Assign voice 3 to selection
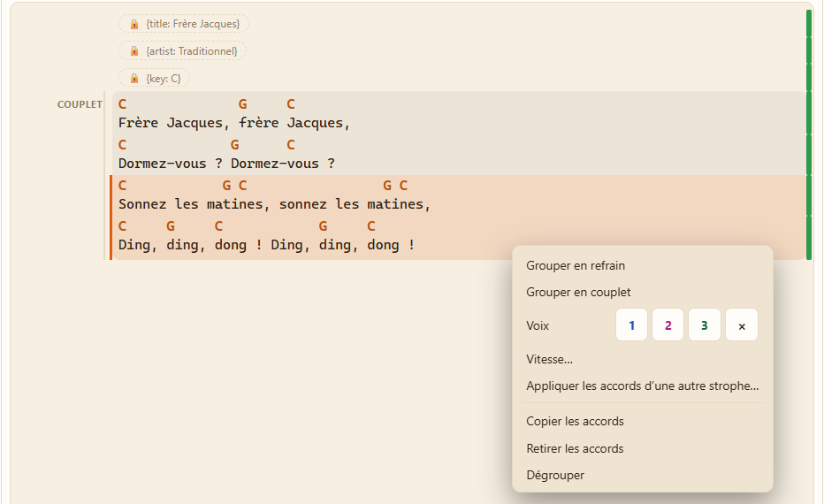 tap(704, 325)
